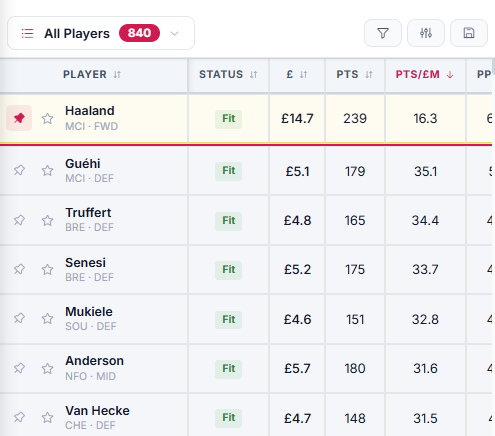Open the column settings sliders icon

(426, 33)
